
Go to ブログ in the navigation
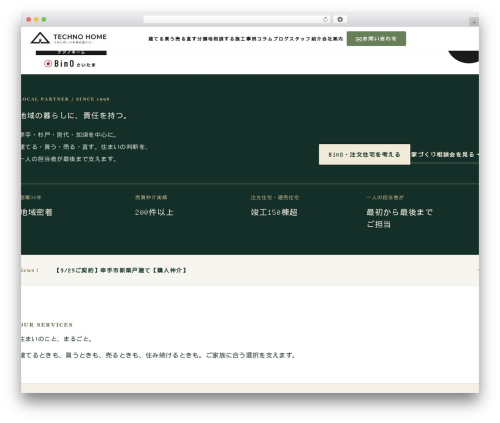pos(281,39)
